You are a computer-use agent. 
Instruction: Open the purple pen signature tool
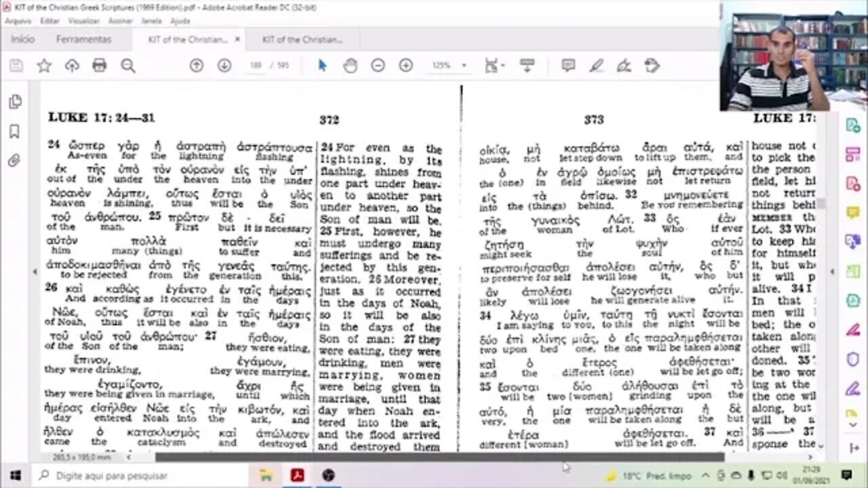(852, 388)
